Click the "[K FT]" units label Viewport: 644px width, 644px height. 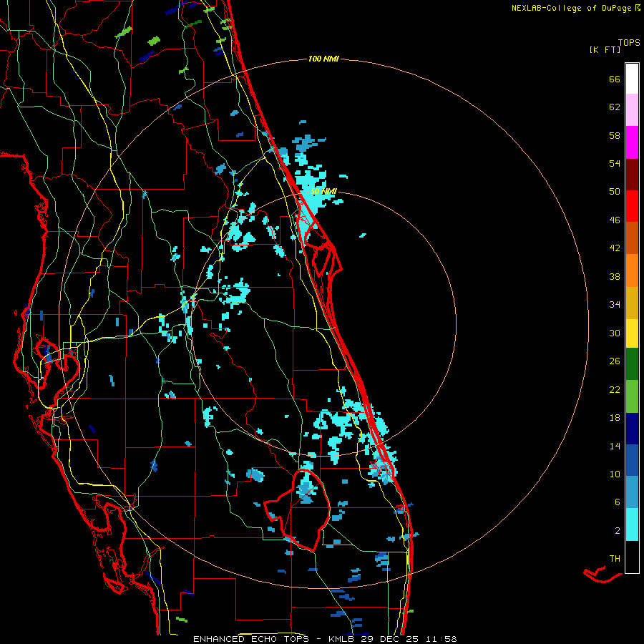point(605,50)
